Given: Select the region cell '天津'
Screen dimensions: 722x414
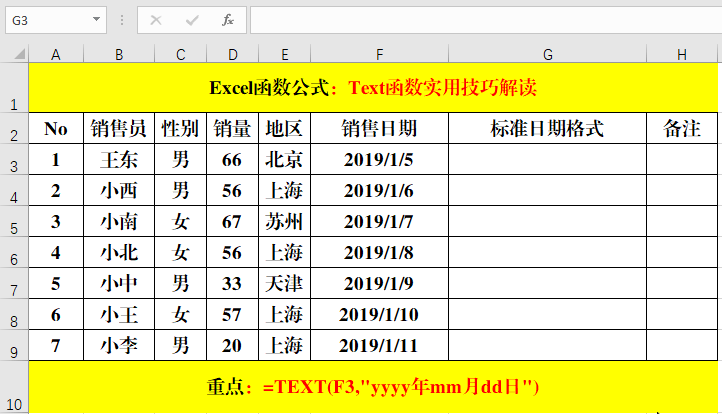Looking at the screenshot, I should tap(285, 283).
